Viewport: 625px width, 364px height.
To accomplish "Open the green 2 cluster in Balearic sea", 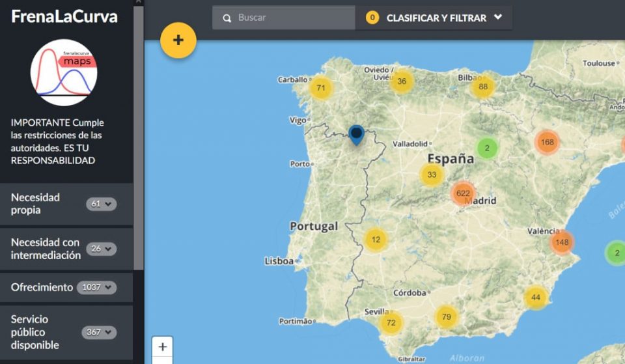I will (x=617, y=253).
